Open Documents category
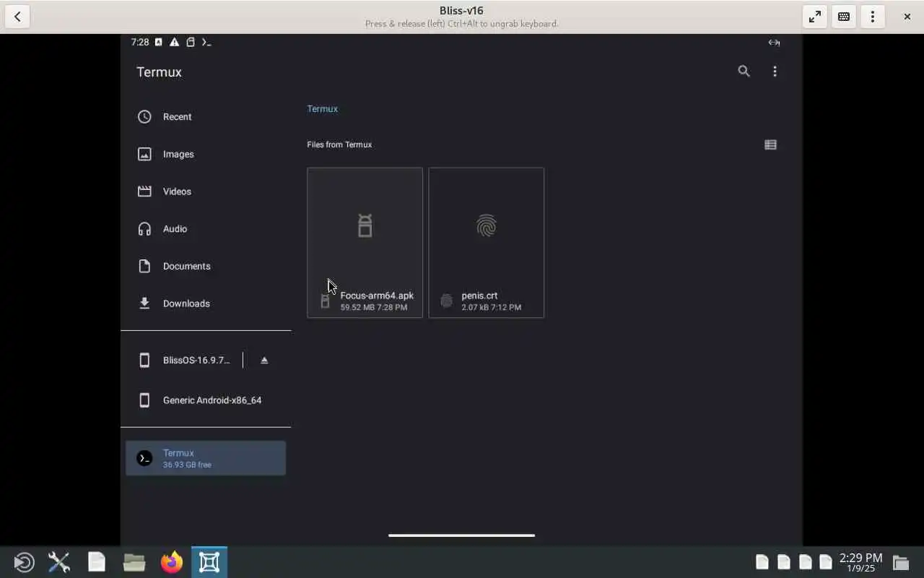Screen dimensions: 924x578 tap(206, 266)
